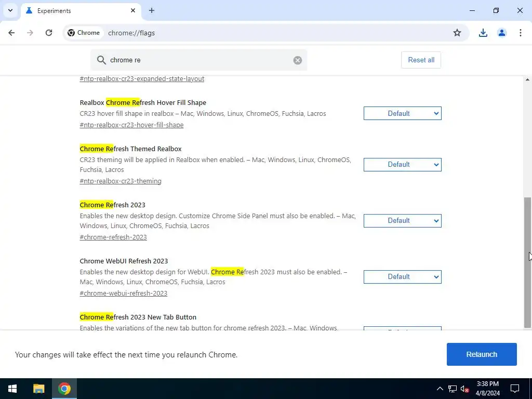Image resolution: width=532 pixels, height=399 pixels.
Task: Open dropdown for Chrome Refresh Themed Realbox
Action: tap(403, 165)
